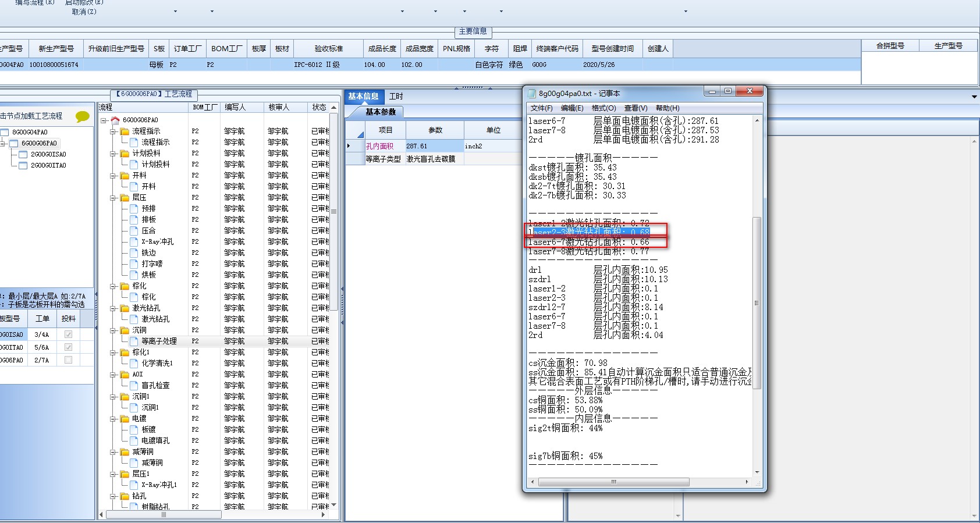980x523 pixels.
Task: Click the 铣边 document icon
Action: pos(134,253)
